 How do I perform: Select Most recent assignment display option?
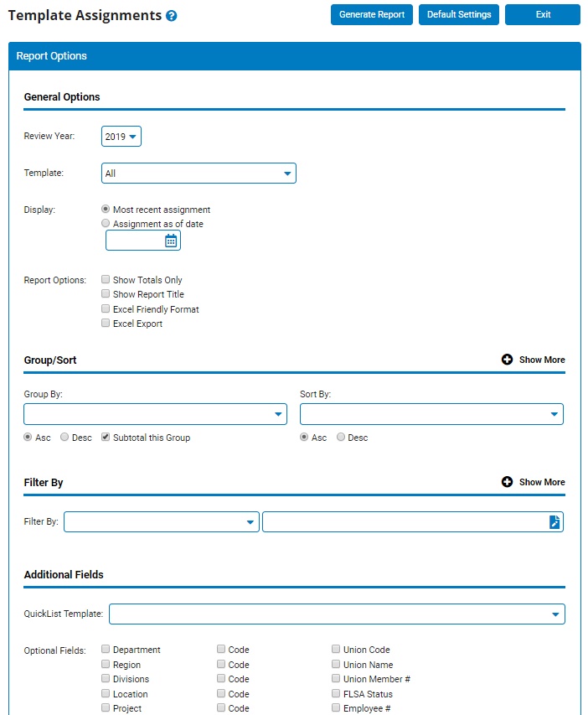tap(106, 209)
